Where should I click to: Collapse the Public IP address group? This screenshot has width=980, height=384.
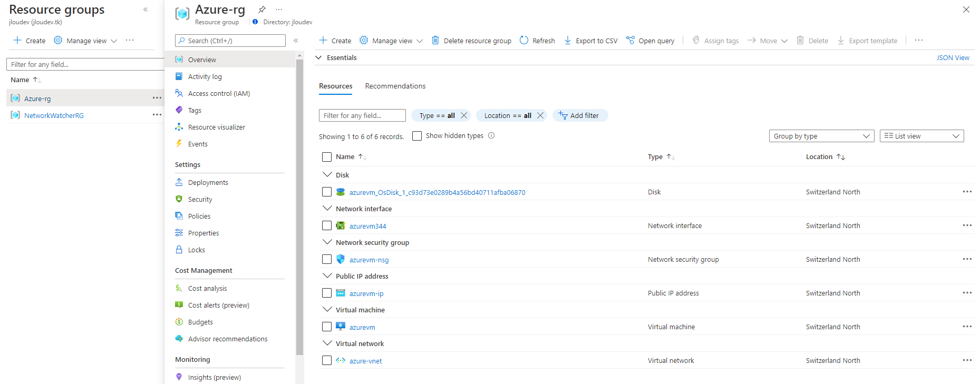(327, 275)
